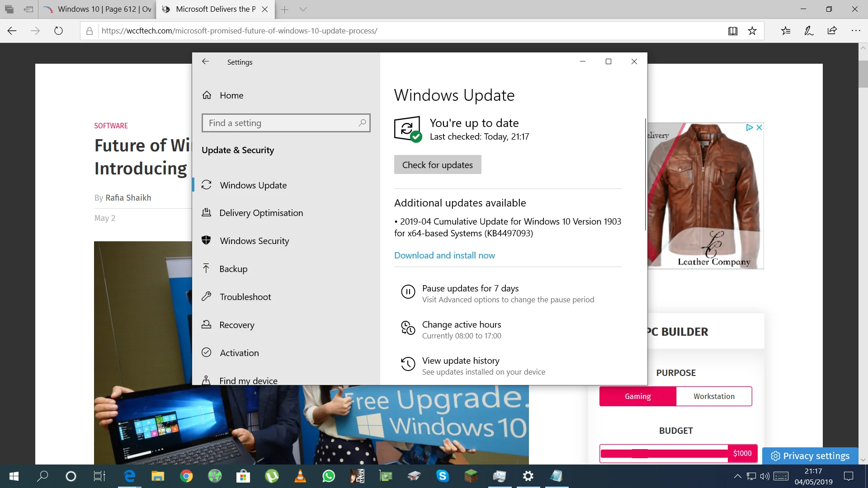Click Edge browser back arrow
The image size is (868, 488).
pos(12,31)
